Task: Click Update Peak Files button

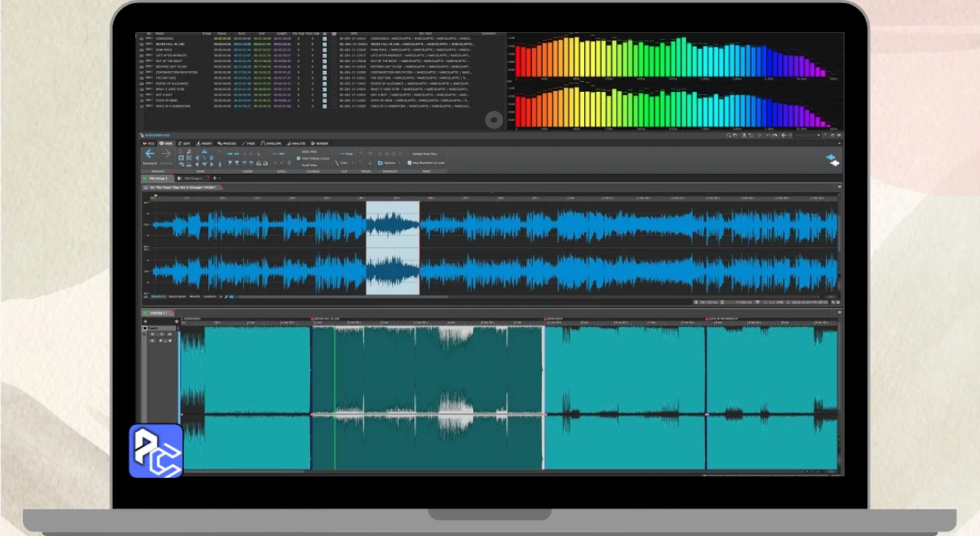Action: point(425,154)
